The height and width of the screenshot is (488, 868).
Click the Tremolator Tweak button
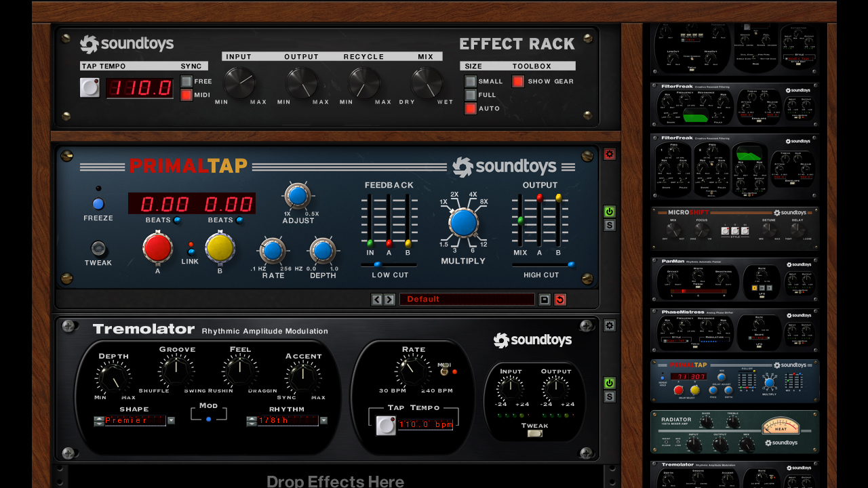pos(534,434)
